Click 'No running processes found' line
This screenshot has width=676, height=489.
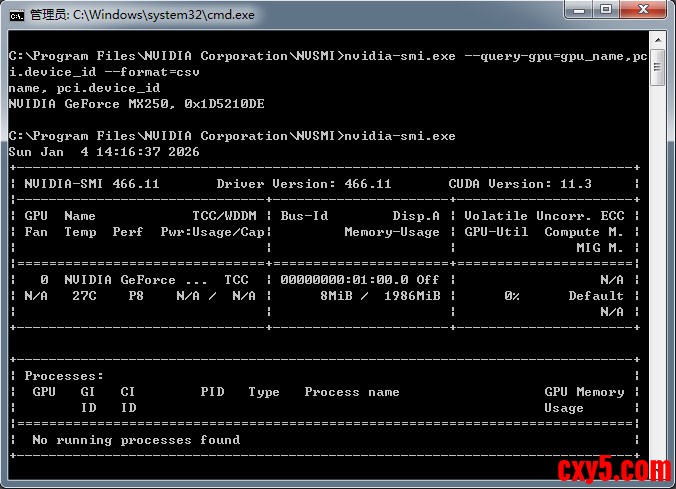coord(136,440)
